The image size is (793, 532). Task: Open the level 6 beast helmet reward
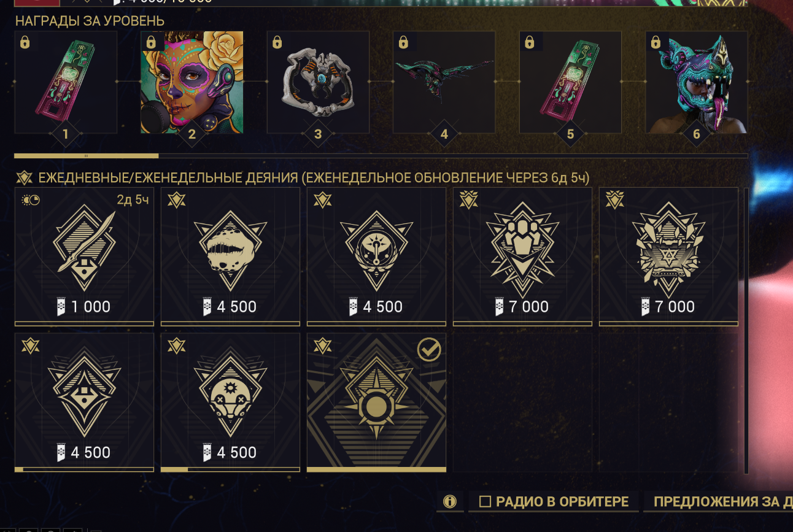tap(697, 82)
